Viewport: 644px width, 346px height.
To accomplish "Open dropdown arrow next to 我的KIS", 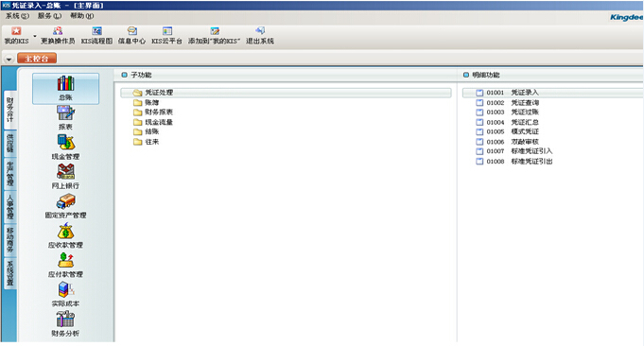I will pos(35,36).
